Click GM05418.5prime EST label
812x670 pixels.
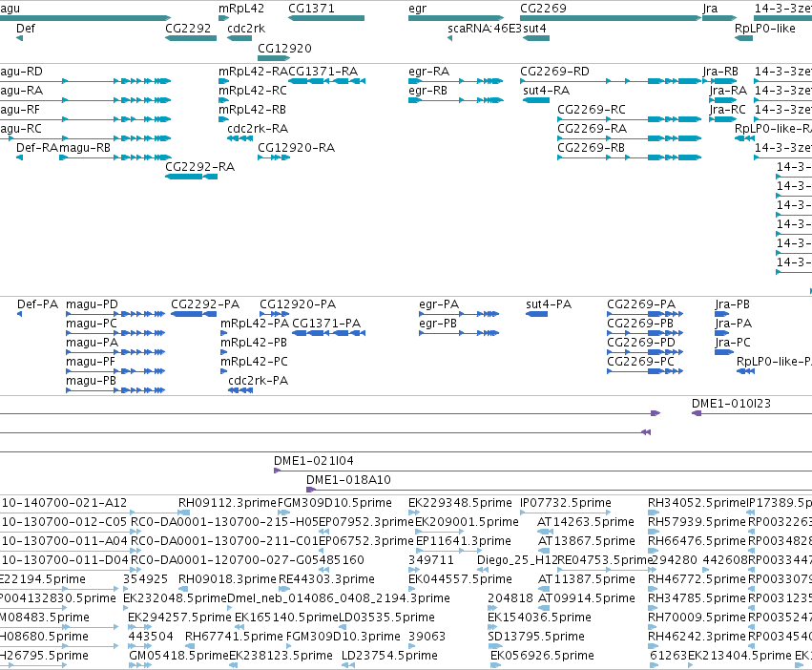tap(178, 656)
